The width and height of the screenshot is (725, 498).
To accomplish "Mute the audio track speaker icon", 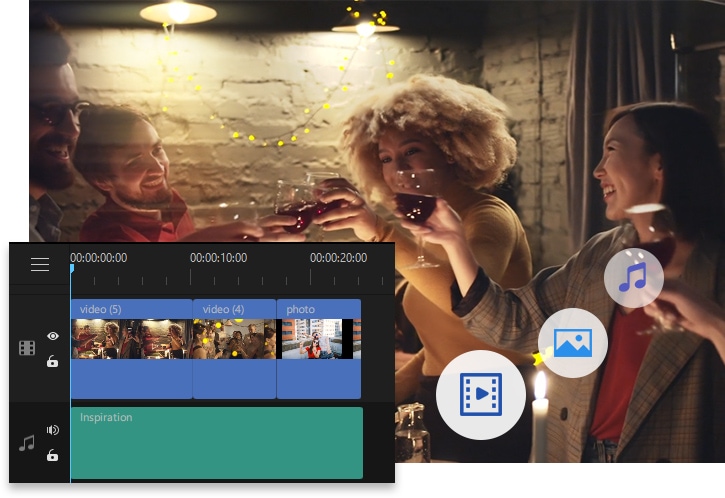I will 53,430.
